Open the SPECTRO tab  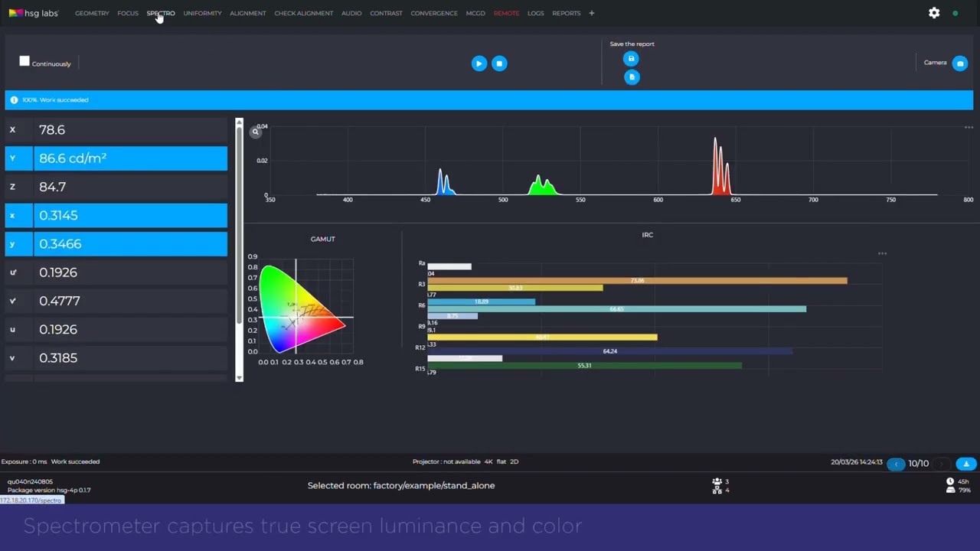(161, 13)
